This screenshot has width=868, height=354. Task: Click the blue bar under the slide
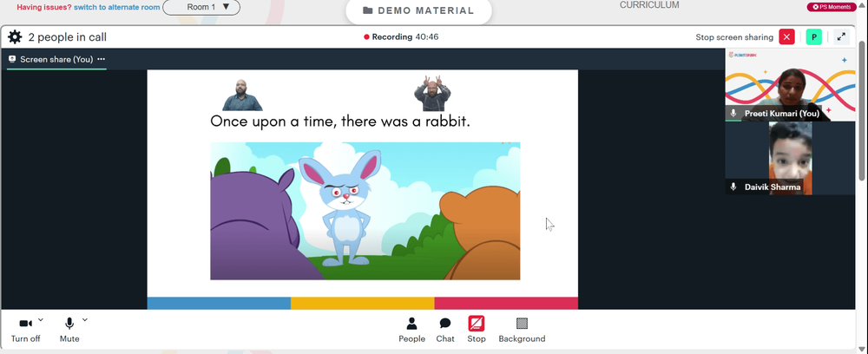[219, 303]
